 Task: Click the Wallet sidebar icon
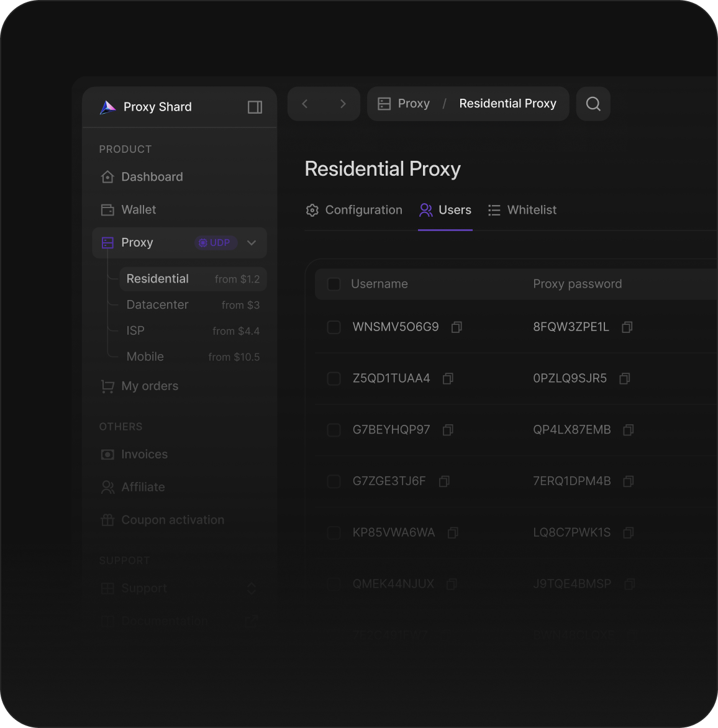point(107,209)
